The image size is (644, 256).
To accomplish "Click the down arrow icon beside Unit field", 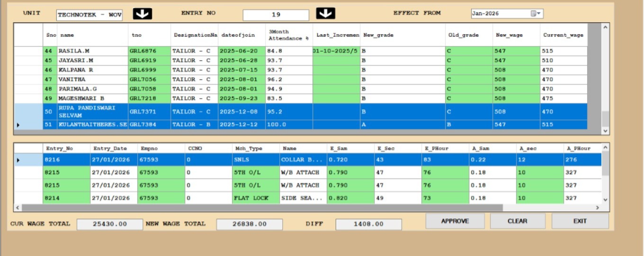I will 142,14.
